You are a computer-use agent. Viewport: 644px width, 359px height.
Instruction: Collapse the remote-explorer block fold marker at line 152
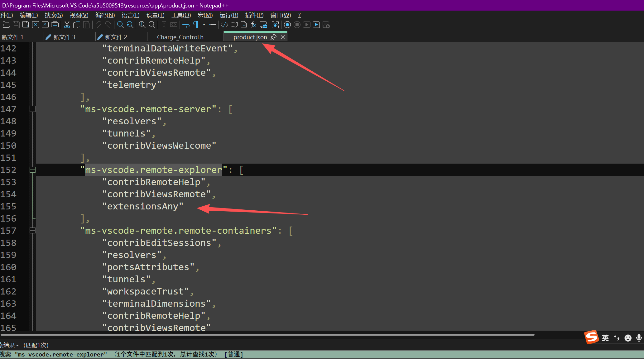click(32, 170)
